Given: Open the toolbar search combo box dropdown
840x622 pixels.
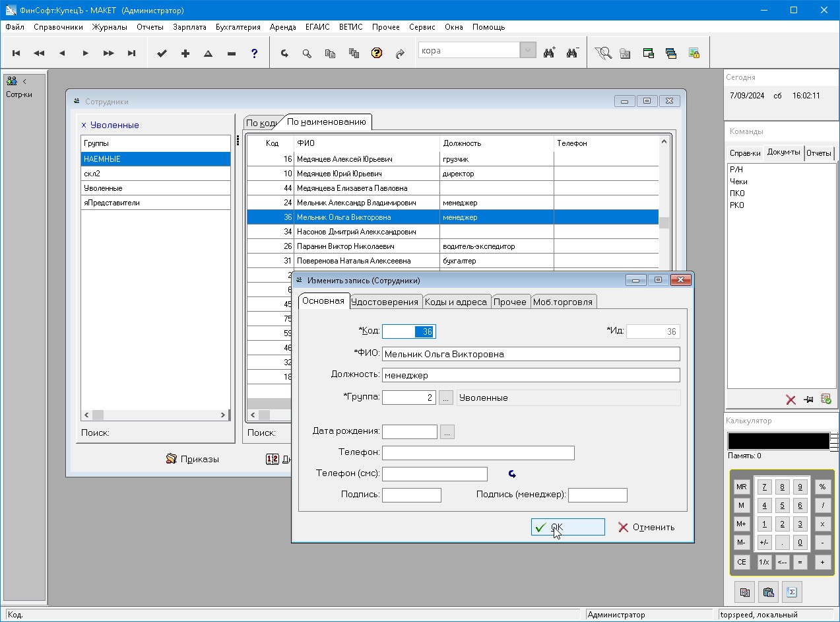Looking at the screenshot, I should pos(528,51).
